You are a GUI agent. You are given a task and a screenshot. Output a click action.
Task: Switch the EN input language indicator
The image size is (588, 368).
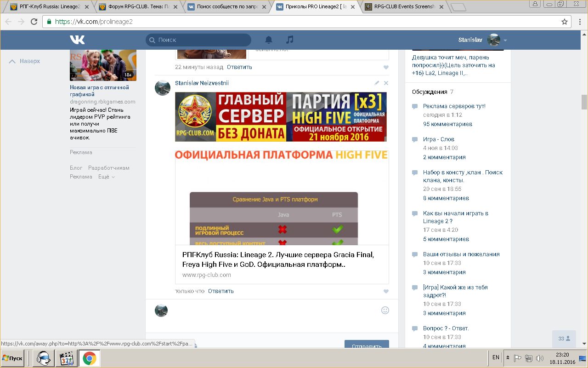tap(496, 357)
